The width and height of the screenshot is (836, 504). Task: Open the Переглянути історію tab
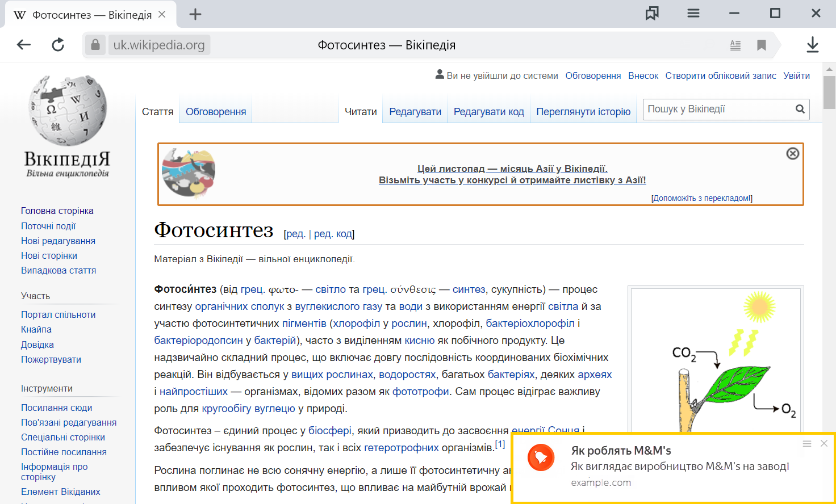coord(583,112)
